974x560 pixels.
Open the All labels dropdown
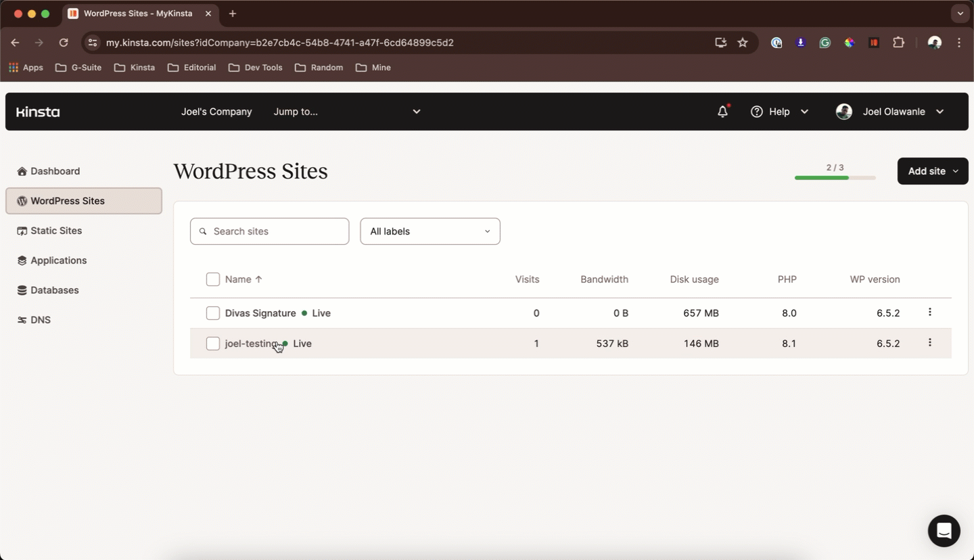430,231
